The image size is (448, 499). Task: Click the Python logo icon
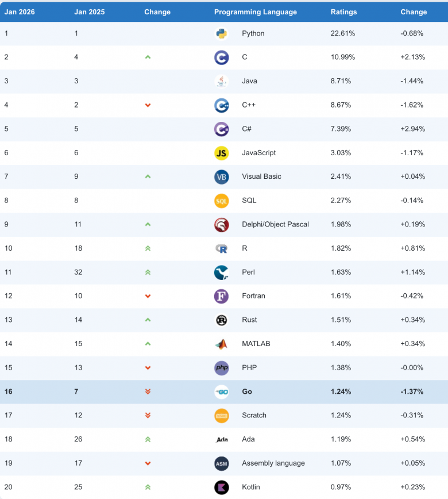point(221,33)
